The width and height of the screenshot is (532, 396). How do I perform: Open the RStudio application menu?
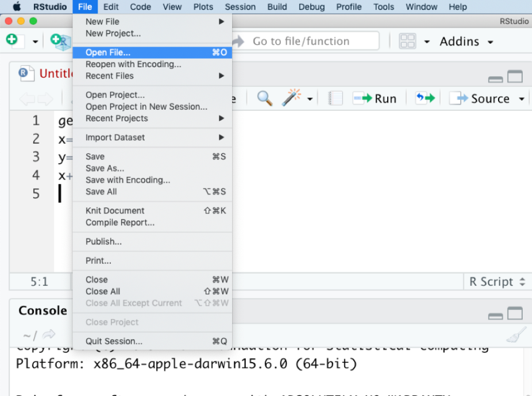(50, 7)
